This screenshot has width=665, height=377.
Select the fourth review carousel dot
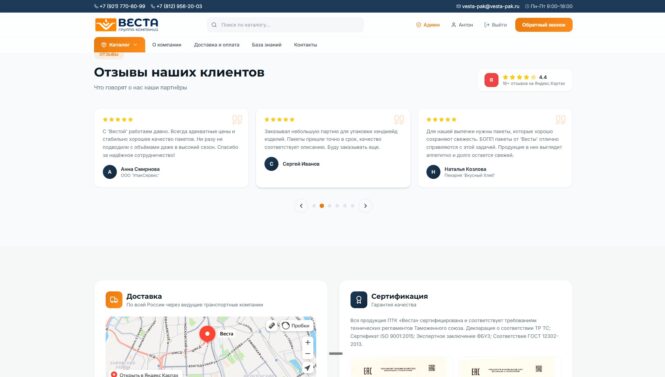pyautogui.click(x=337, y=206)
